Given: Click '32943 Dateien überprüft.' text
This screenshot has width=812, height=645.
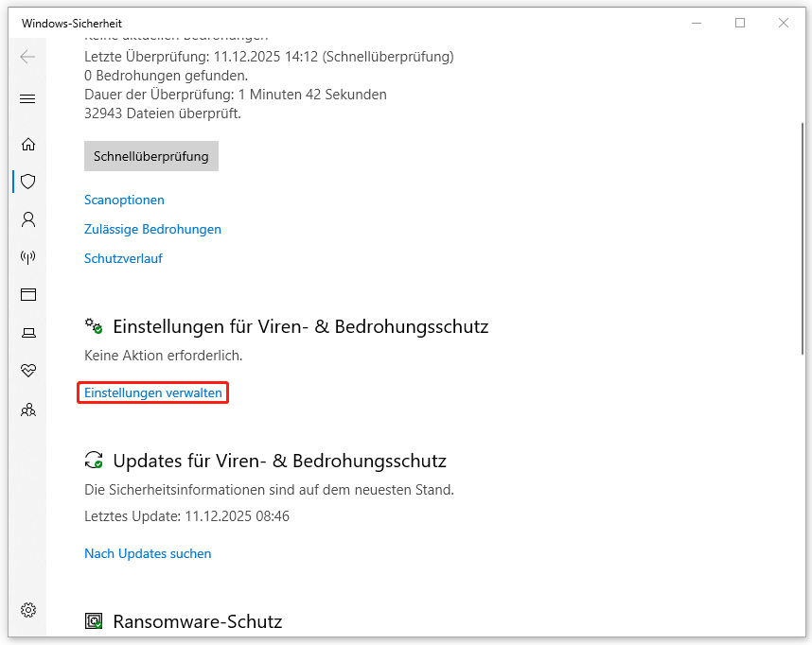Looking at the screenshot, I should (x=163, y=113).
